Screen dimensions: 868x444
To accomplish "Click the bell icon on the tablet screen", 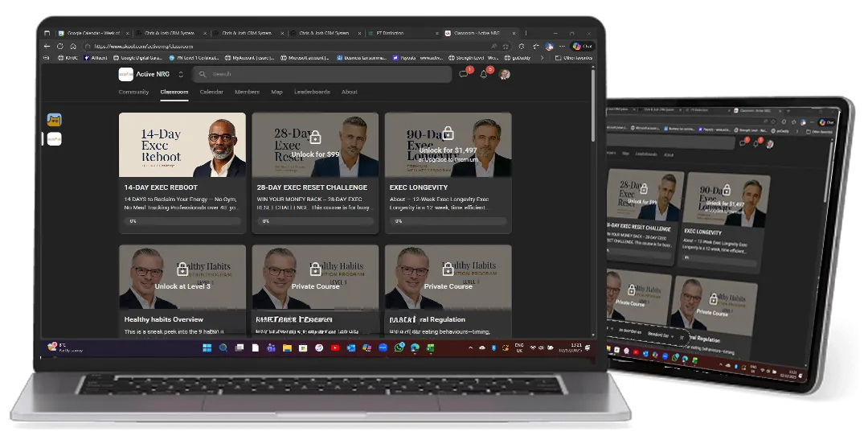I will [756, 144].
